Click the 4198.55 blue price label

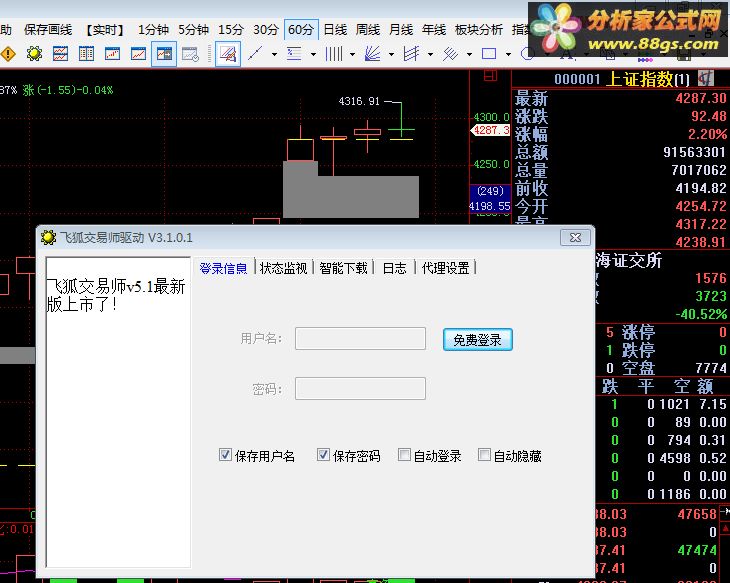pyautogui.click(x=490, y=206)
